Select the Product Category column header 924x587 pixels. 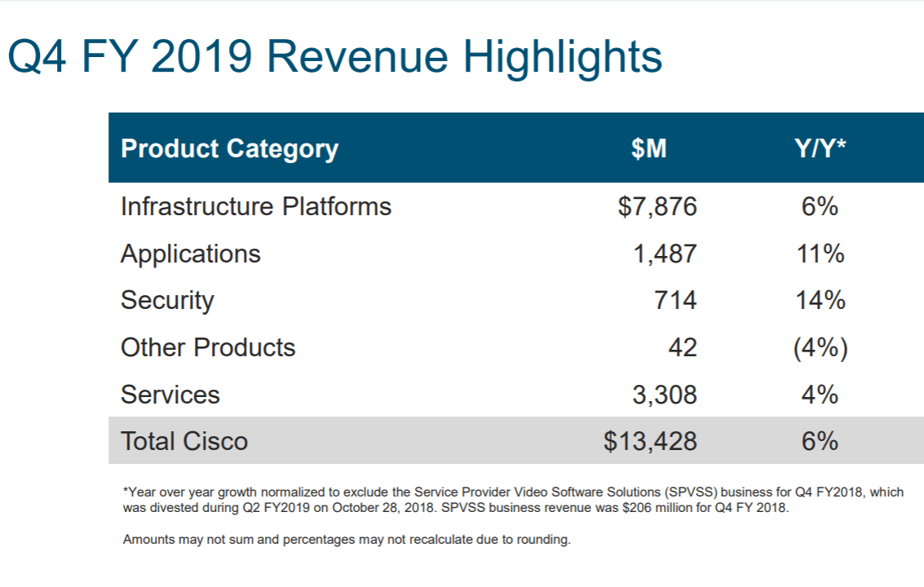(229, 149)
